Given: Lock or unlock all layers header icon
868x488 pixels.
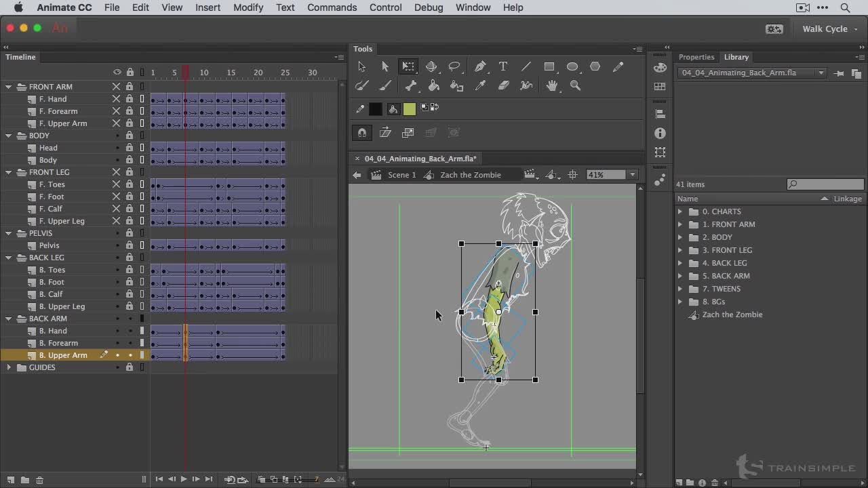Looking at the screenshot, I should 130,73.
